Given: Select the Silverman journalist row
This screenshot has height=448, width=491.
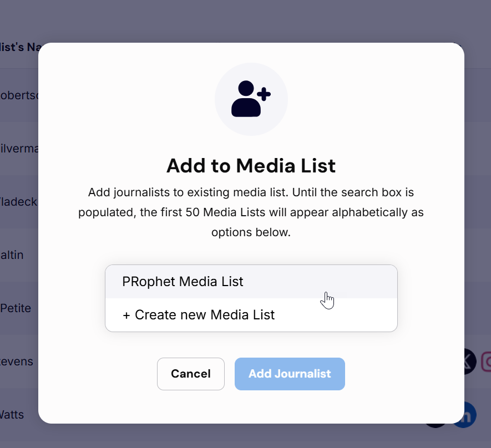Looking at the screenshot, I should 19,149.
